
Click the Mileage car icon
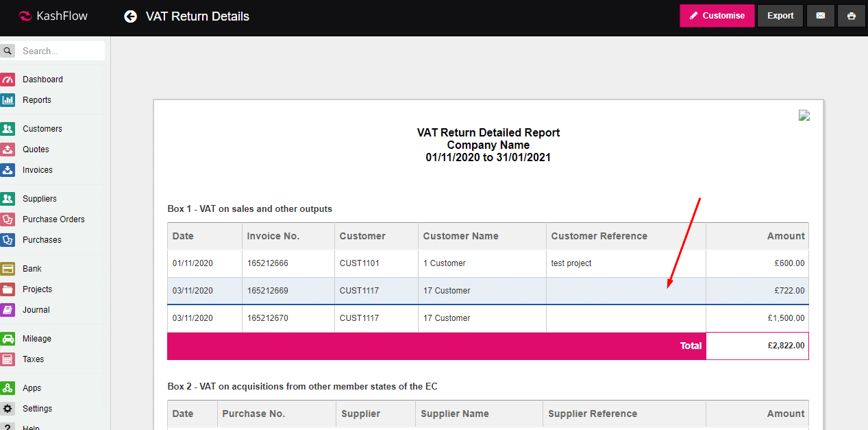(x=8, y=339)
